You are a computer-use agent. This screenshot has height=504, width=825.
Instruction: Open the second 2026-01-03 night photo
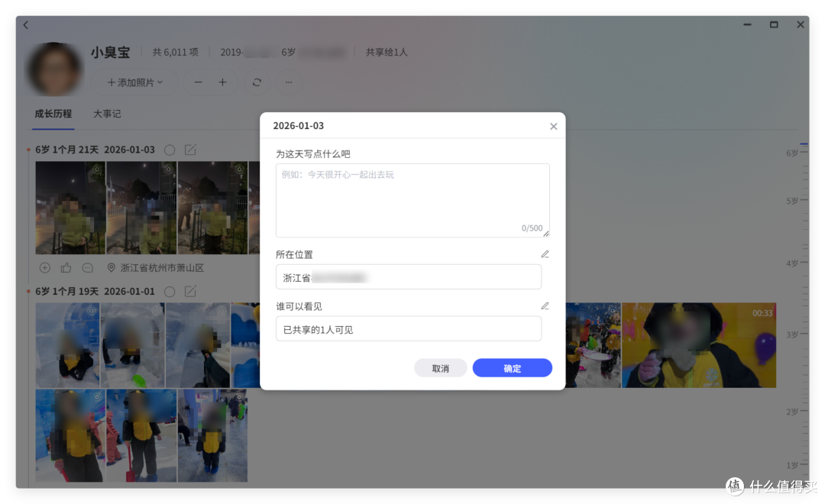click(141, 208)
